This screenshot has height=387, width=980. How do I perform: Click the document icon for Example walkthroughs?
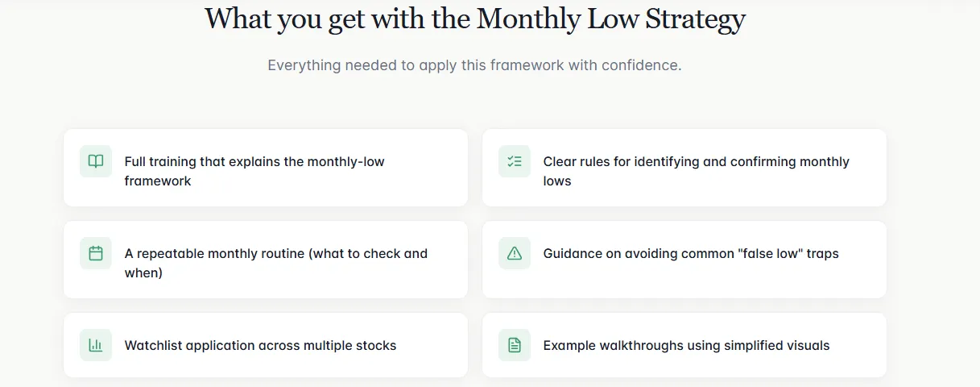(x=515, y=345)
